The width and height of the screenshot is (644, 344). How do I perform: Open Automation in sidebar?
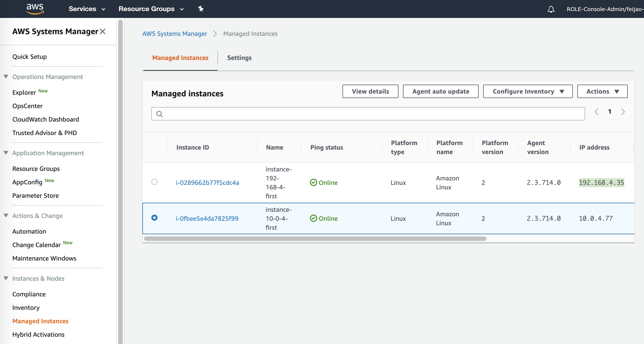29,231
